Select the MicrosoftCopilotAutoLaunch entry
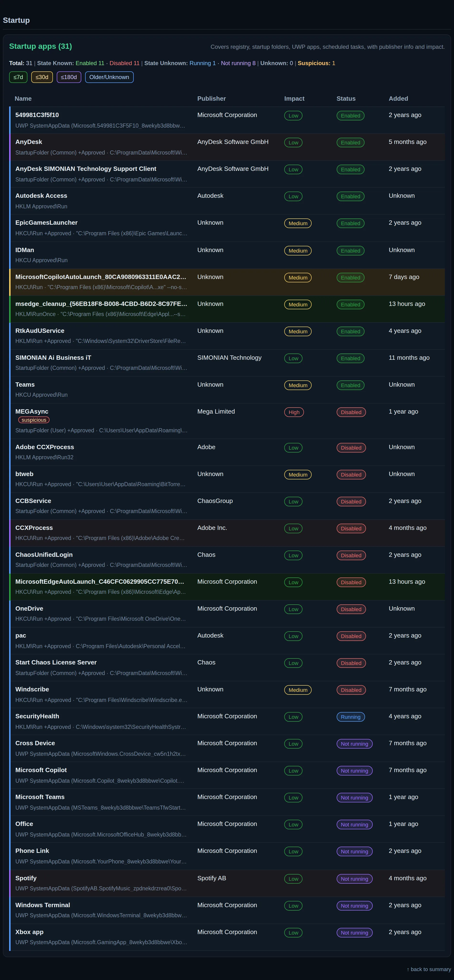 pos(101,277)
